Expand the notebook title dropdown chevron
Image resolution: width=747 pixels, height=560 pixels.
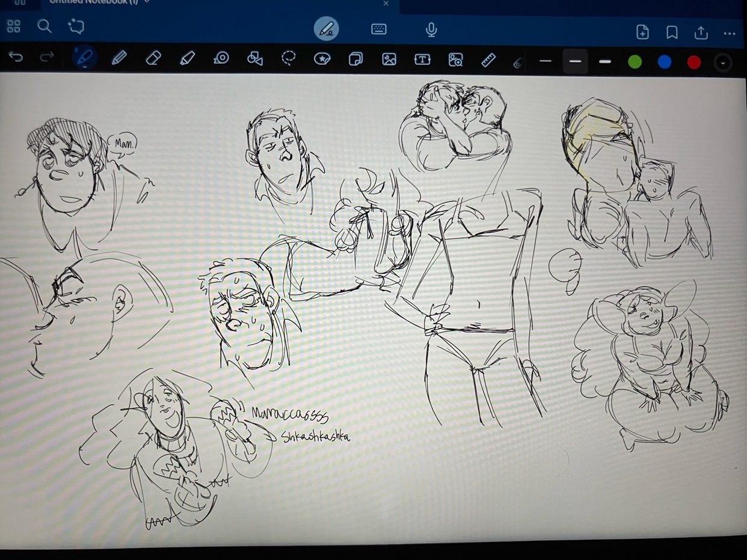147,2
